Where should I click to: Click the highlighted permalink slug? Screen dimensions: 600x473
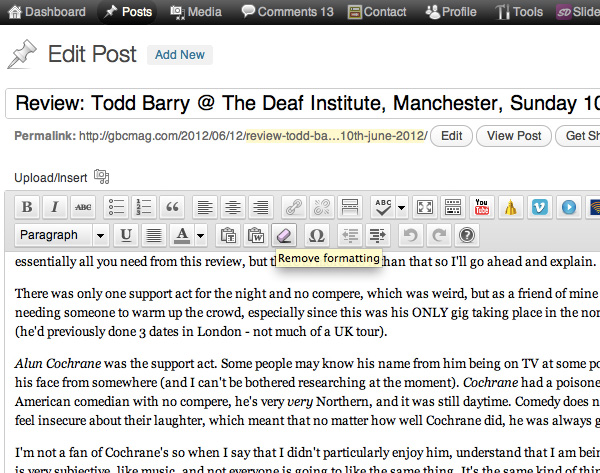336,136
